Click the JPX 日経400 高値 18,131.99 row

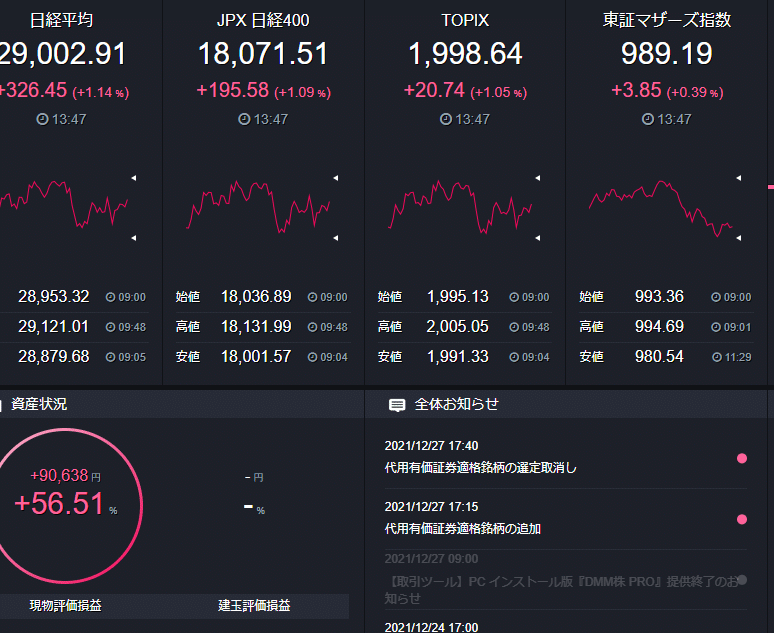[262, 327]
